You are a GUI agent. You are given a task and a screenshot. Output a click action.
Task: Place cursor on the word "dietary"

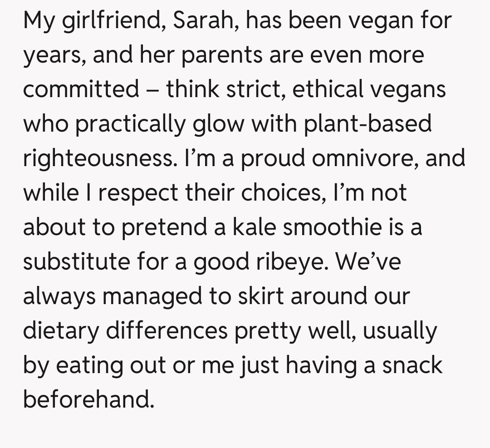(x=60, y=331)
